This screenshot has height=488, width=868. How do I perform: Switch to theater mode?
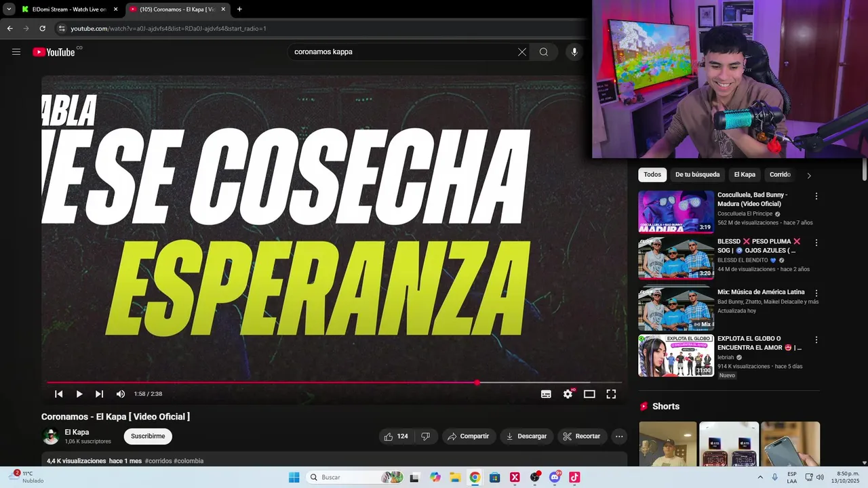pyautogui.click(x=589, y=394)
